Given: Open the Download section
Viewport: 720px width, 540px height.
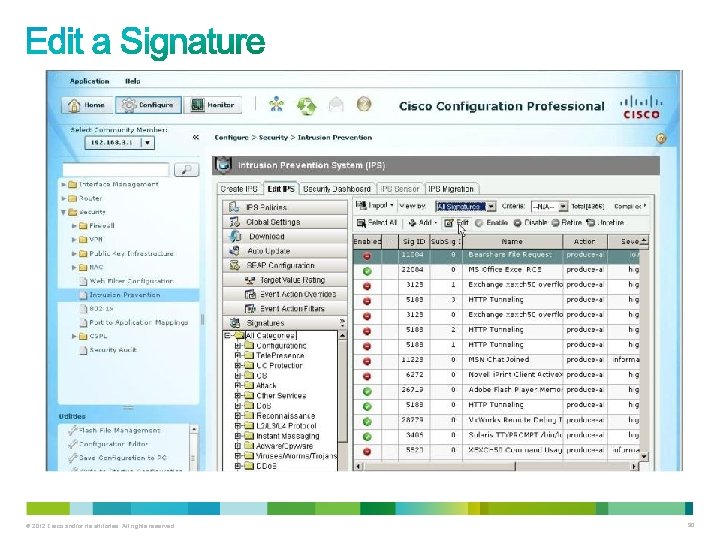Looking at the screenshot, I should click(x=285, y=236).
